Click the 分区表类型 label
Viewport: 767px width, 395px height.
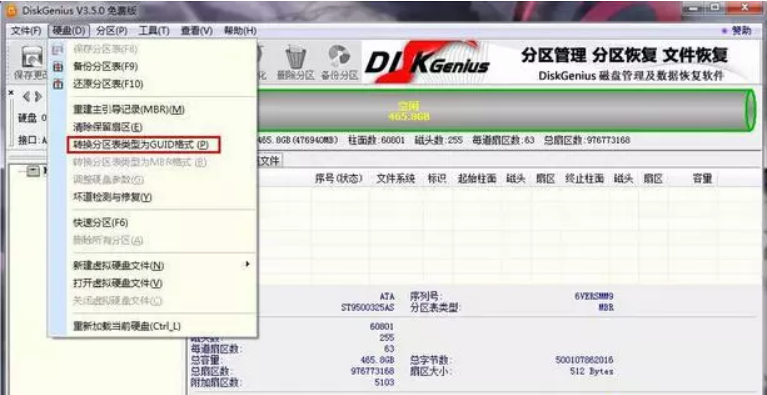(x=435, y=308)
